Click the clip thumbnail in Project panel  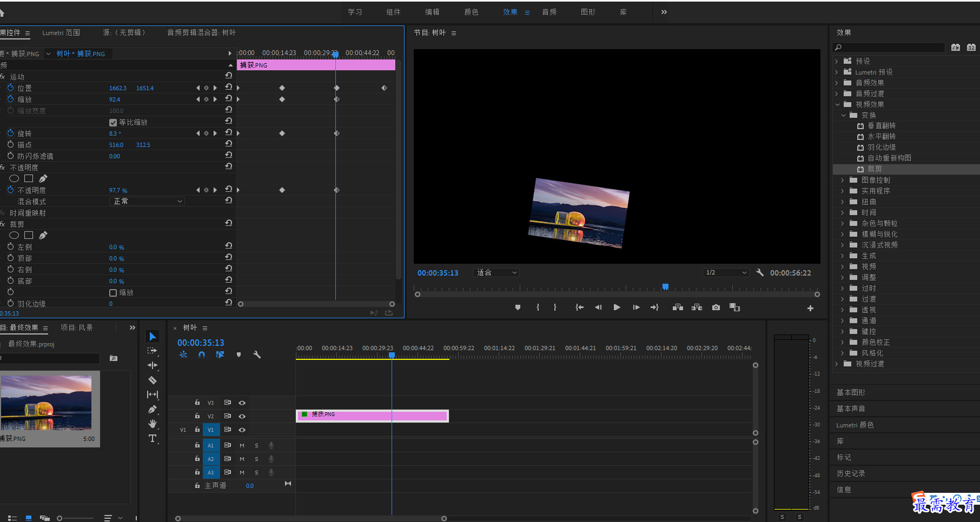coord(47,403)
